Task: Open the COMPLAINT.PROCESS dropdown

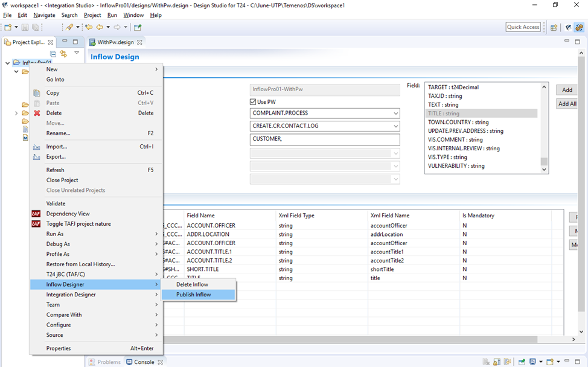Action: point(395,113)
